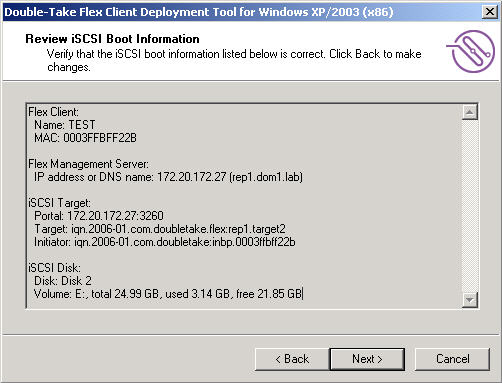Click the purple Double-Take logo icon
The width and height of the screenshot is (502, 383).
pos(471,51)
